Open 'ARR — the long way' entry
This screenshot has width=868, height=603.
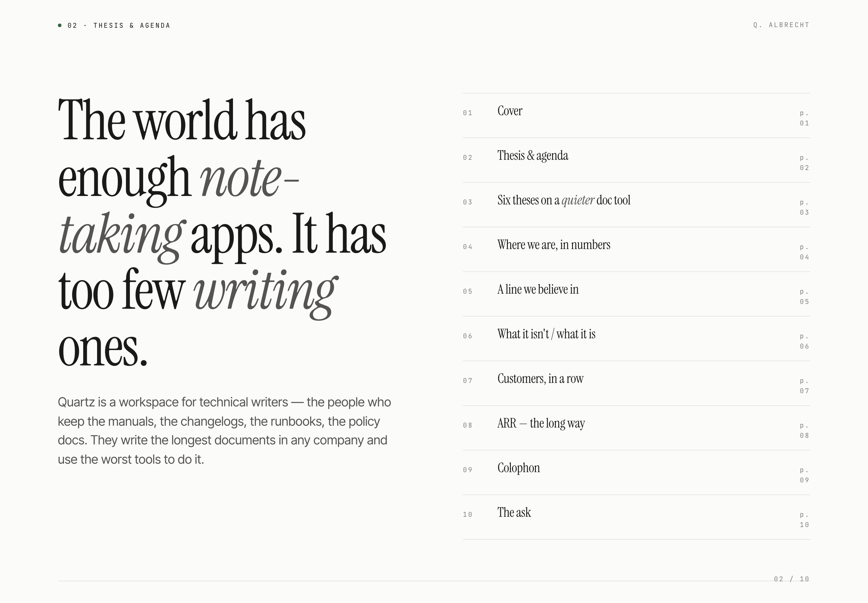[x=541, y=423]
